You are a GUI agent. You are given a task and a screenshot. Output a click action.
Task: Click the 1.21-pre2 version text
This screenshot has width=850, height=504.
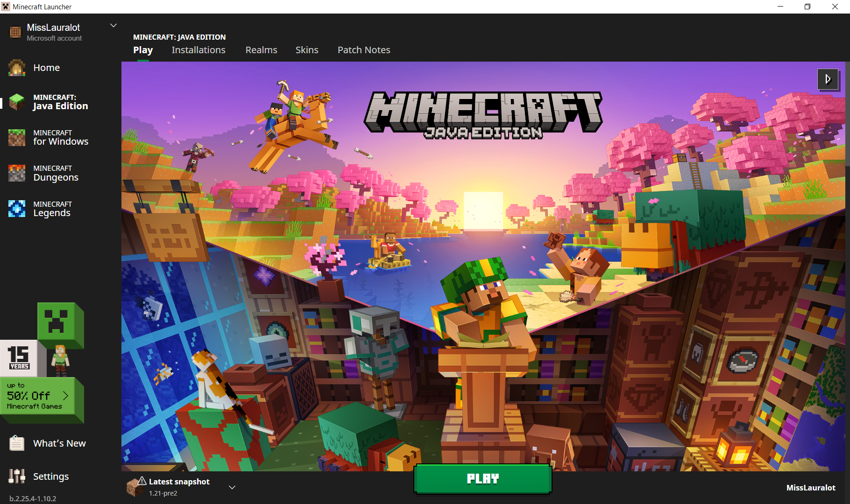(x=163, y=493)
